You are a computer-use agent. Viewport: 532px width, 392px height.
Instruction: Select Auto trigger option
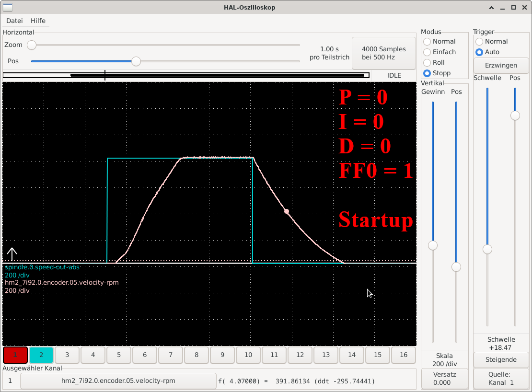(x=487, y=52)
